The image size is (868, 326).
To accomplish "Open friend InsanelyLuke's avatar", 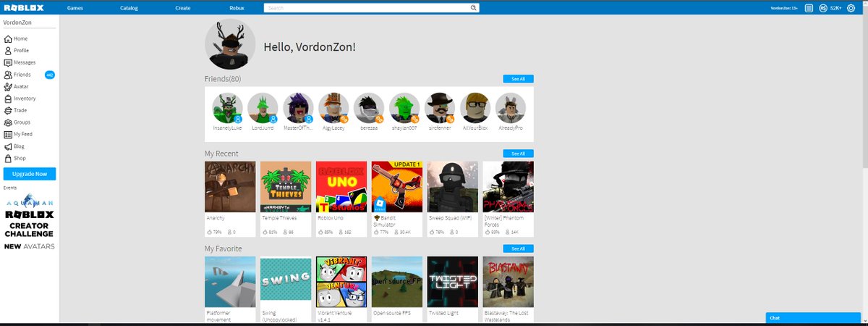I will coord(227,108).
